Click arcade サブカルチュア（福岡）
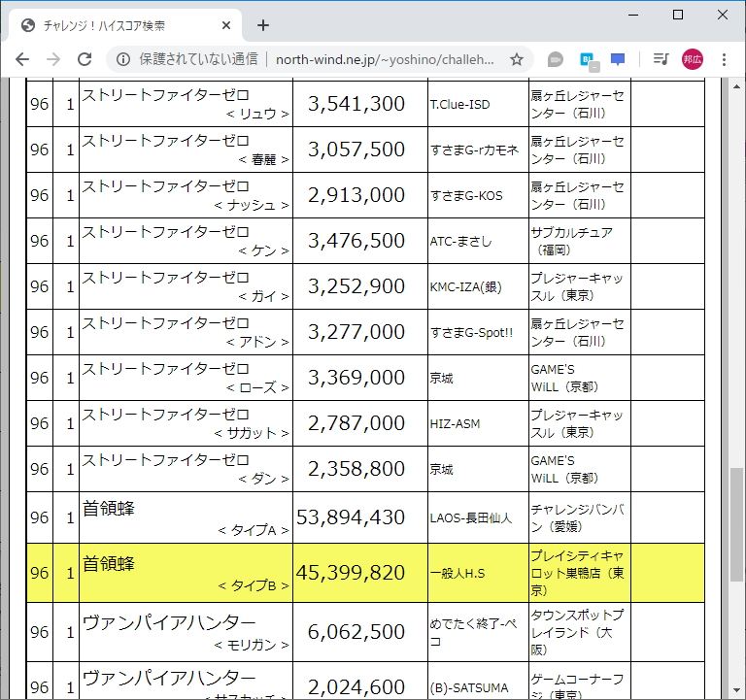 (572, 241)
